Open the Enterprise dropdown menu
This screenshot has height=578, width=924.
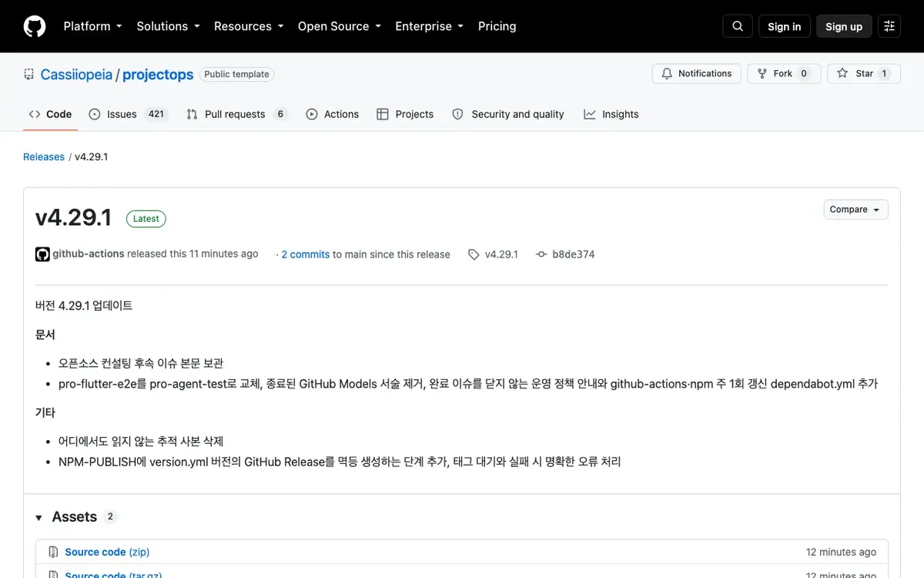pyautogui.click(x=430, y=26)
